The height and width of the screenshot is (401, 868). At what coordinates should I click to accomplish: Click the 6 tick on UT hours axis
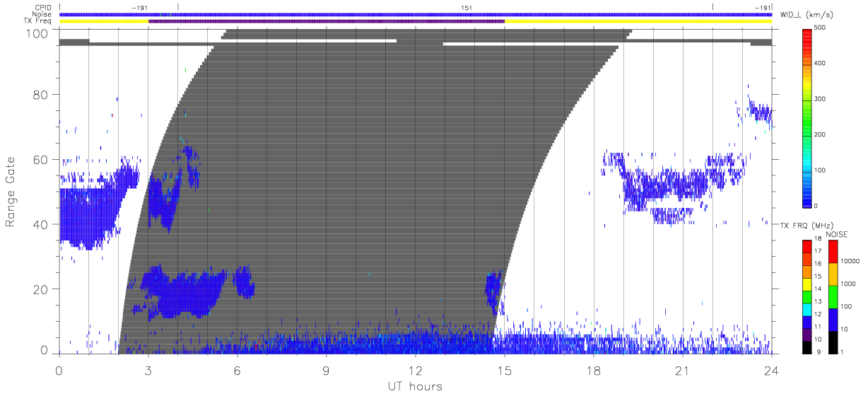tap(237, 370)
